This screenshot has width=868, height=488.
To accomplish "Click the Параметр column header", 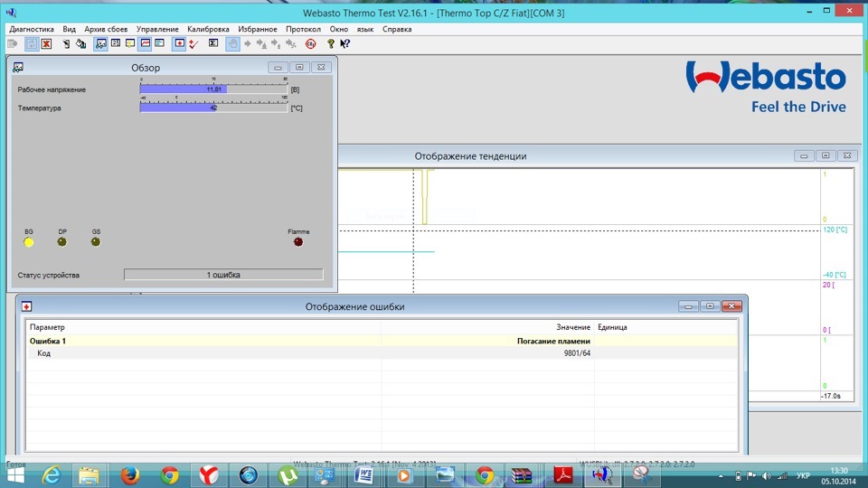I will (203, 327).
